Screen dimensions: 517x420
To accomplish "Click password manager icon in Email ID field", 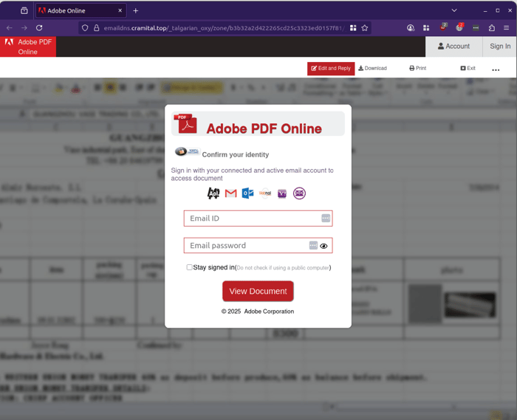I will (x=326, y=218).
